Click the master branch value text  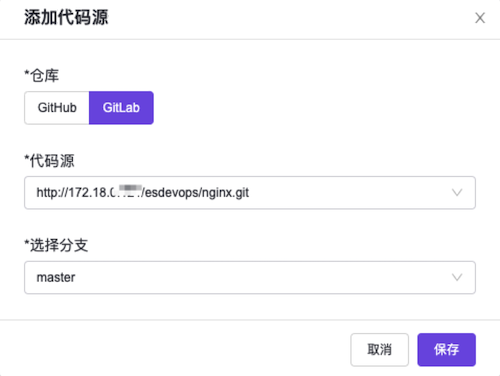pos(56,277)
